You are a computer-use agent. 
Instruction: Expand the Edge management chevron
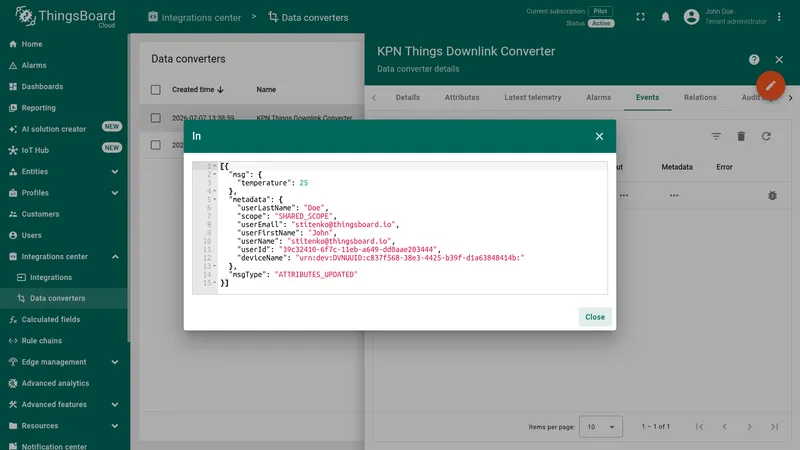tap(115, 362)
